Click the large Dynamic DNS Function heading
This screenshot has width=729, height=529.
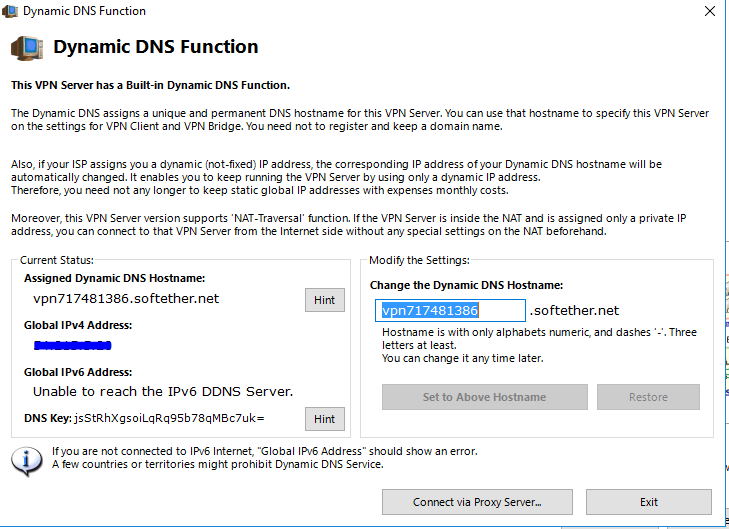(x=155, y=47)
